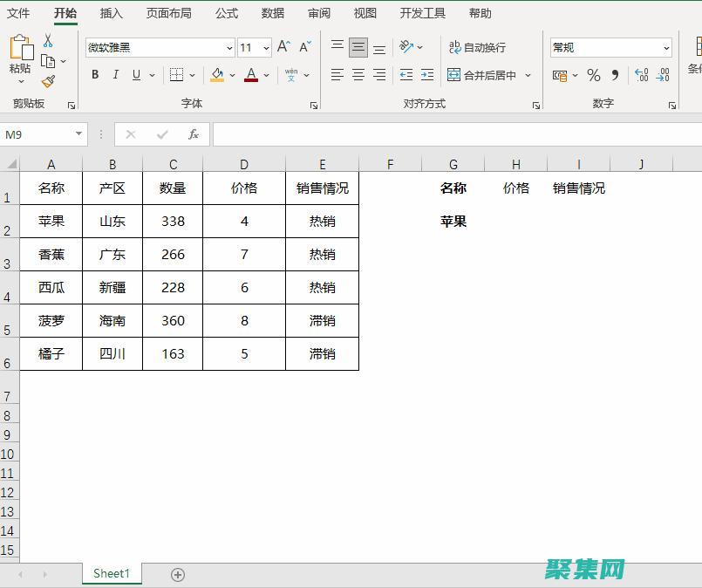Toggle Italic formatting
This screenshot has height=588, width=702.
pyautogui.click(x=115, y=75)
